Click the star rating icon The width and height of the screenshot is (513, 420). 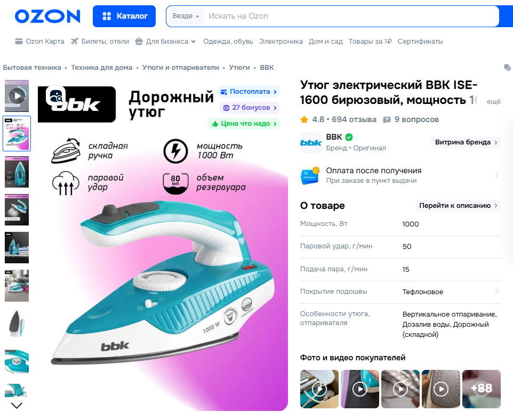tap(304, 119)
